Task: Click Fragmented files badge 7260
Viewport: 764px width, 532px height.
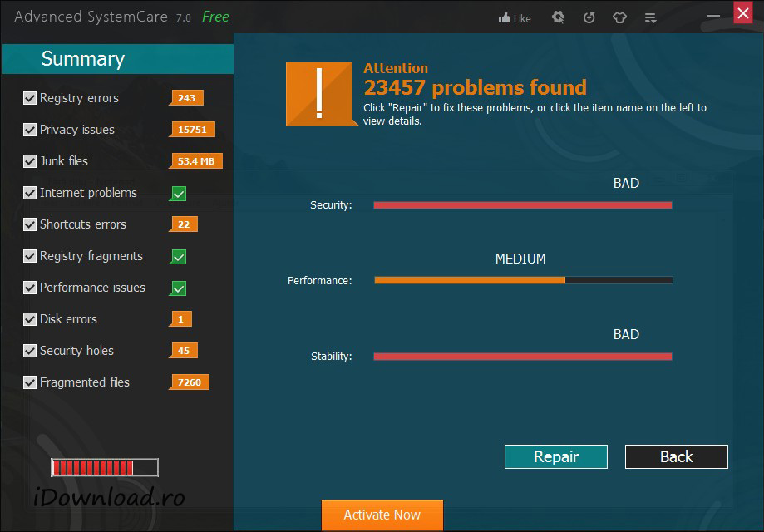Action: click(x=189, y=382)
